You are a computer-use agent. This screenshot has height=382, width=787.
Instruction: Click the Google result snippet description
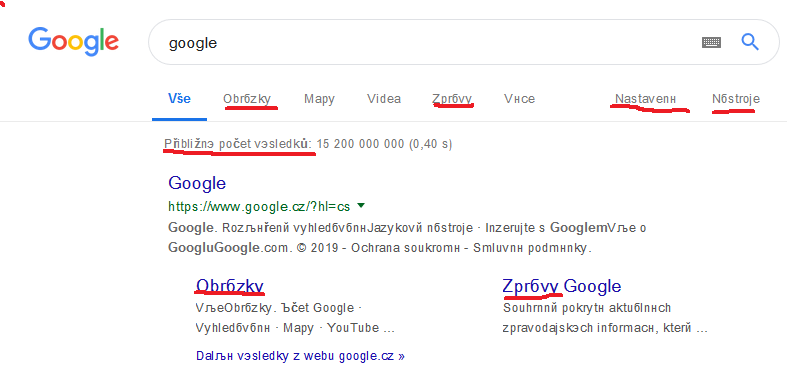407,238
